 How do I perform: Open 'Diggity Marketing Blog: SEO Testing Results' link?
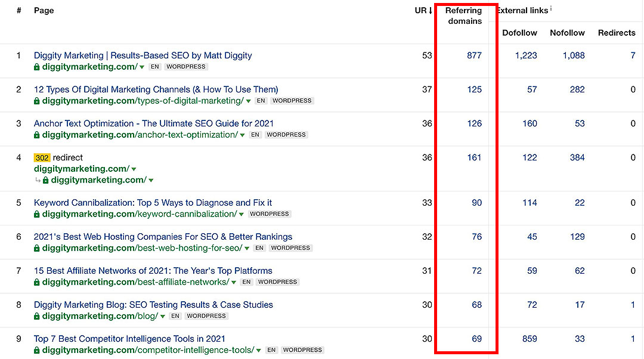[x=153, y=305]
